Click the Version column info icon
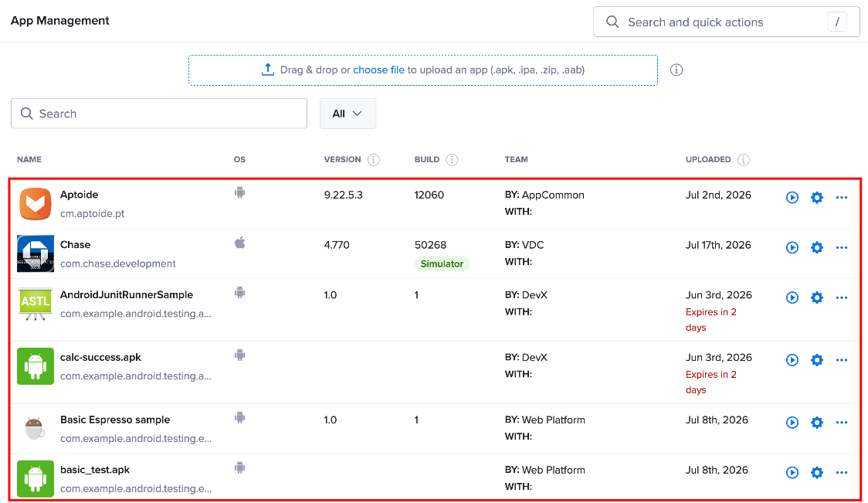The height and width of the screenshot is (503, 868). tap(374, 159)
